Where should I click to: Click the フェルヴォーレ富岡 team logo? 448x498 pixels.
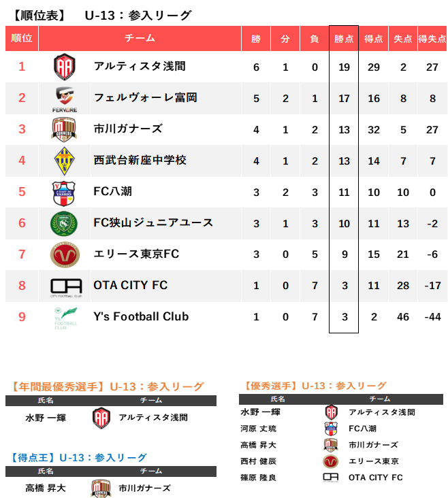tap(65, 98)
